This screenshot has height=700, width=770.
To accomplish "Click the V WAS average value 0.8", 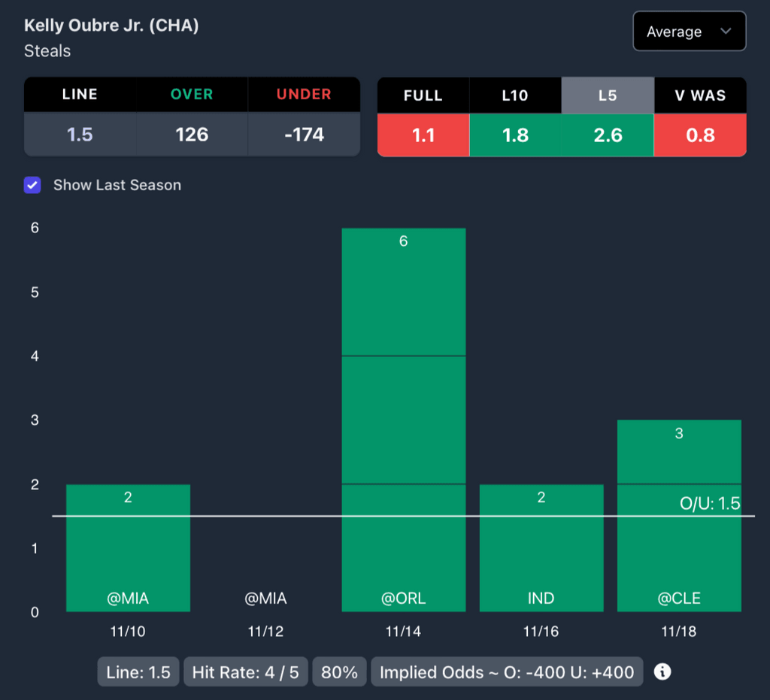I will click(700, 135).
